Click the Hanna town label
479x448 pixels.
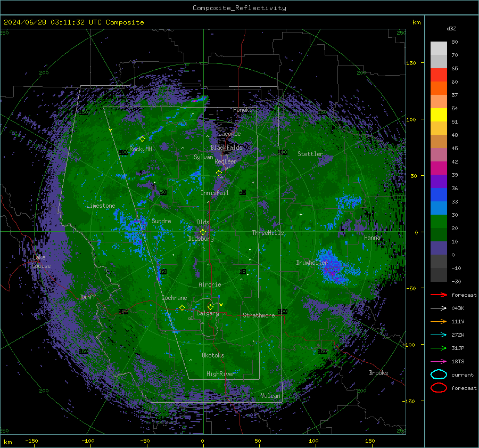pos(372,238)
